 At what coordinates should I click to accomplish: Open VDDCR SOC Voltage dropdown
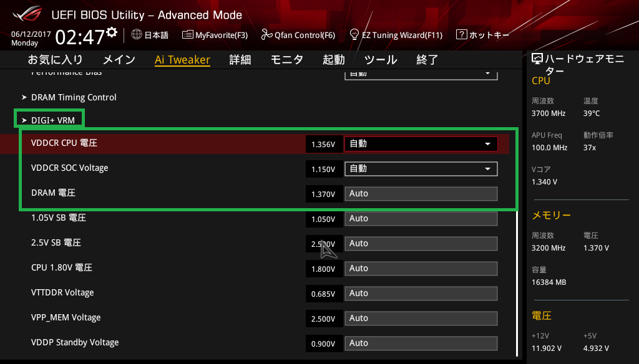421,169
